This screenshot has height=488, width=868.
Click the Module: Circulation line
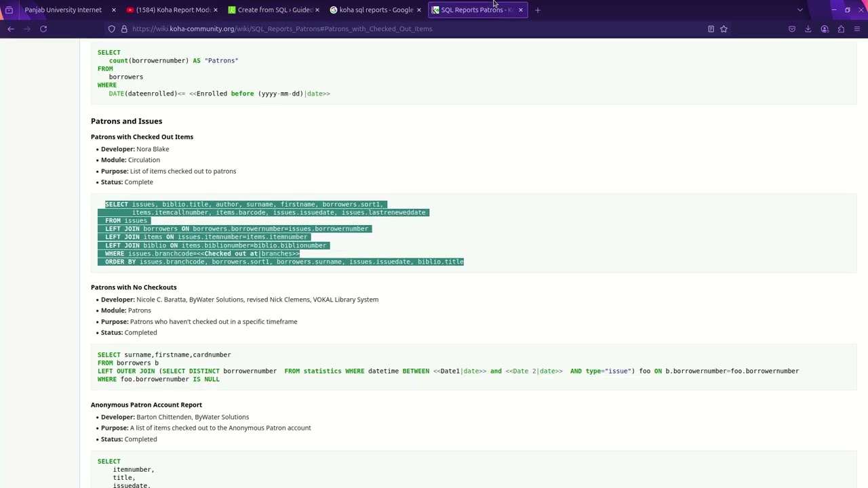pos(130,160)
